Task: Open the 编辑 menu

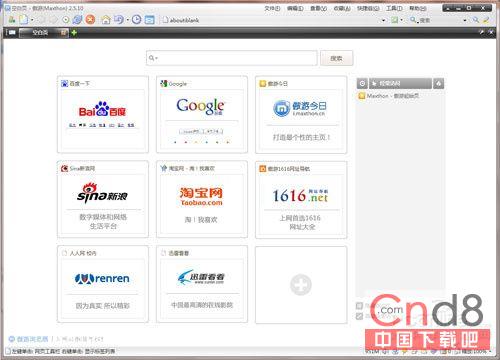Action: [295, 8]
